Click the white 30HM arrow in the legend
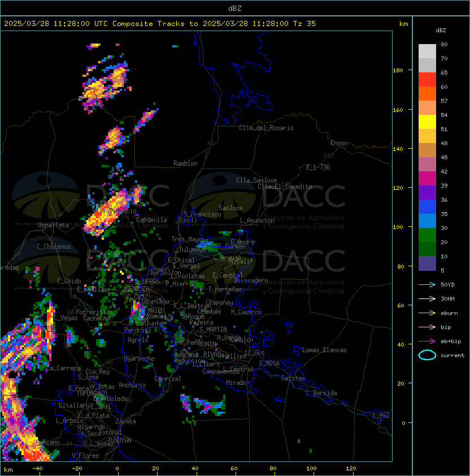This screenshot has width=470, height=476. (427, 298)
